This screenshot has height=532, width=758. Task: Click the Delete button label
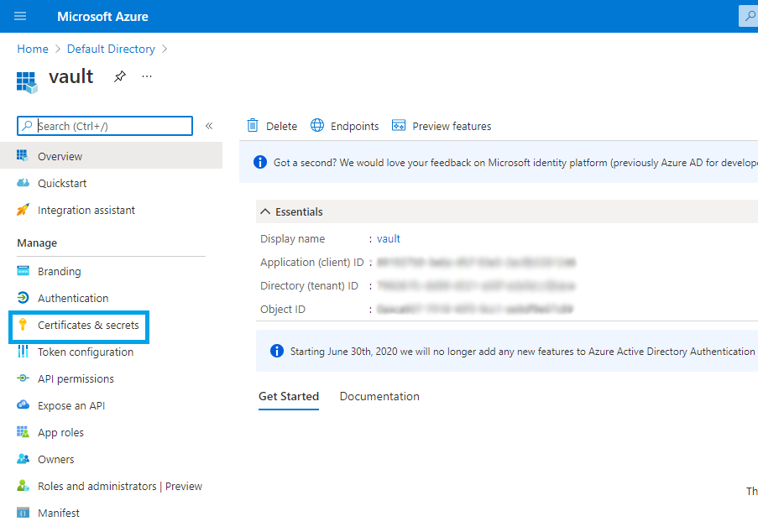(x=281, y=126)
